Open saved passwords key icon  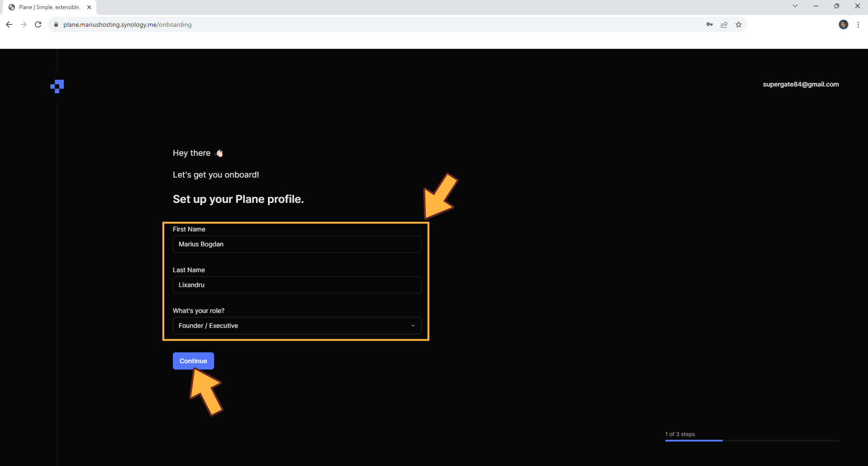point(710,24)
